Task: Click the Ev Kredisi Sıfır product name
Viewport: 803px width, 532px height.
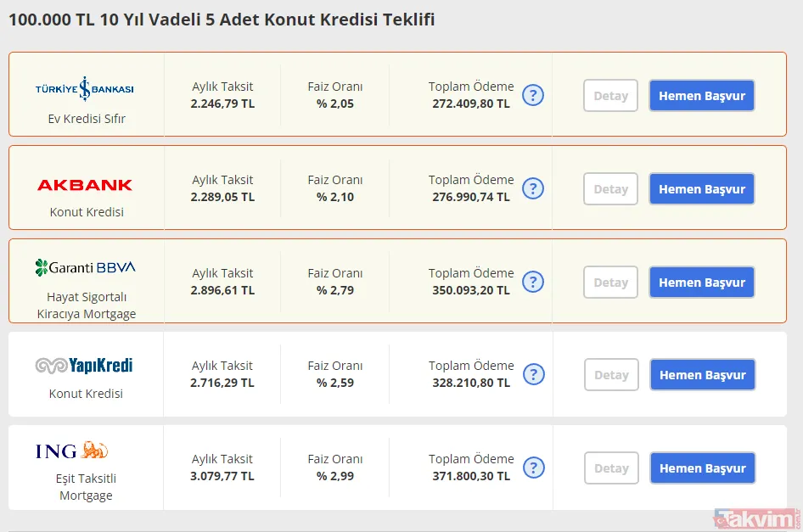Action: pyautogui.click(x=87, y=119)
